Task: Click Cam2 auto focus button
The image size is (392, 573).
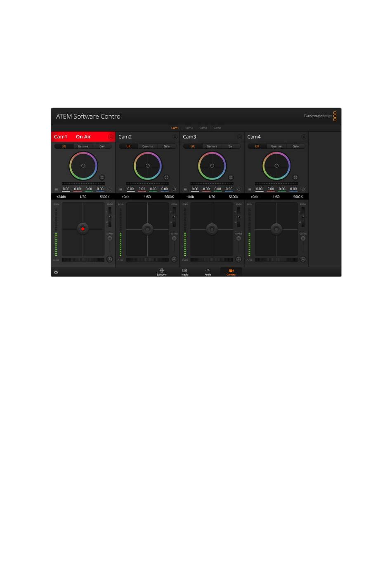Action: [174, 259]
